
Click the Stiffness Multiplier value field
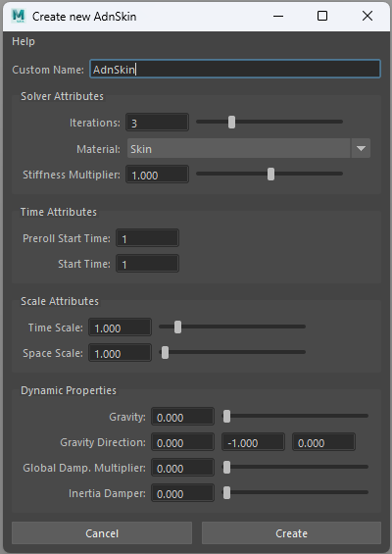[158, 175]
